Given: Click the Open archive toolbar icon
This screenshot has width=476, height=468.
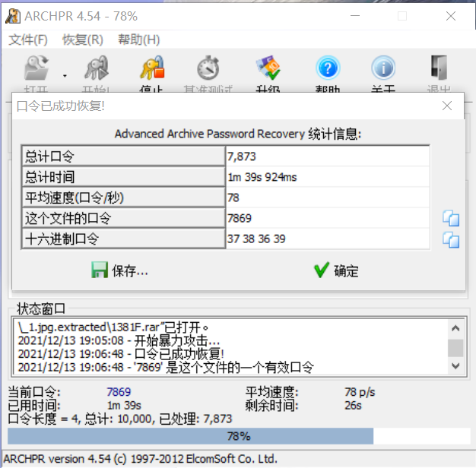Looking at the screenshot, I should pos(36,68).
